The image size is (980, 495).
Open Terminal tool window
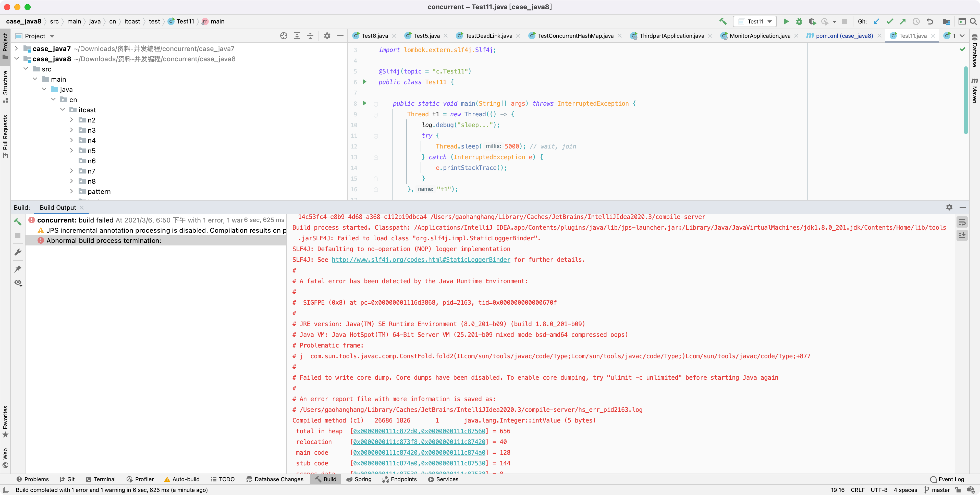point(101,479)
